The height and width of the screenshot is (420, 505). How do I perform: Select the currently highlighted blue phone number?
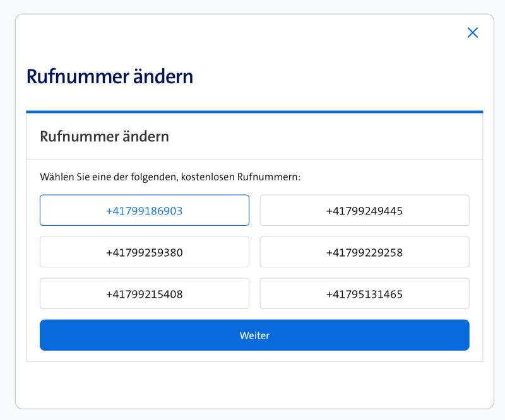coord(144,211)
